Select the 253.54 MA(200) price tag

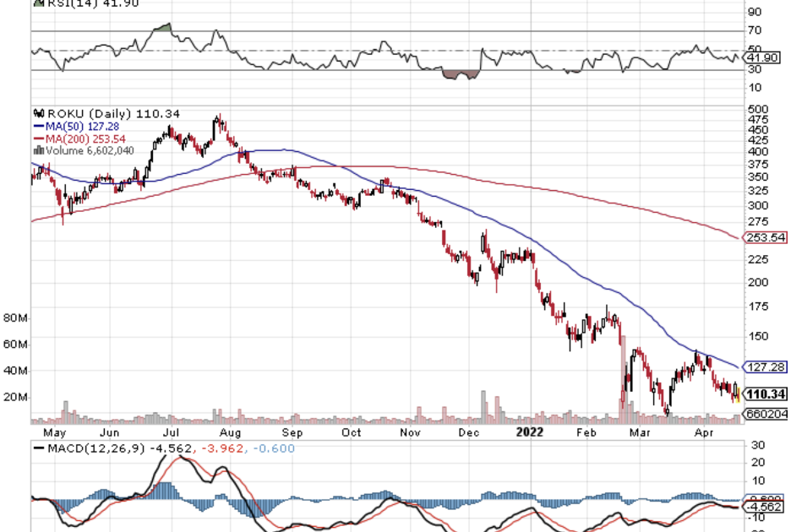(766, 238)
